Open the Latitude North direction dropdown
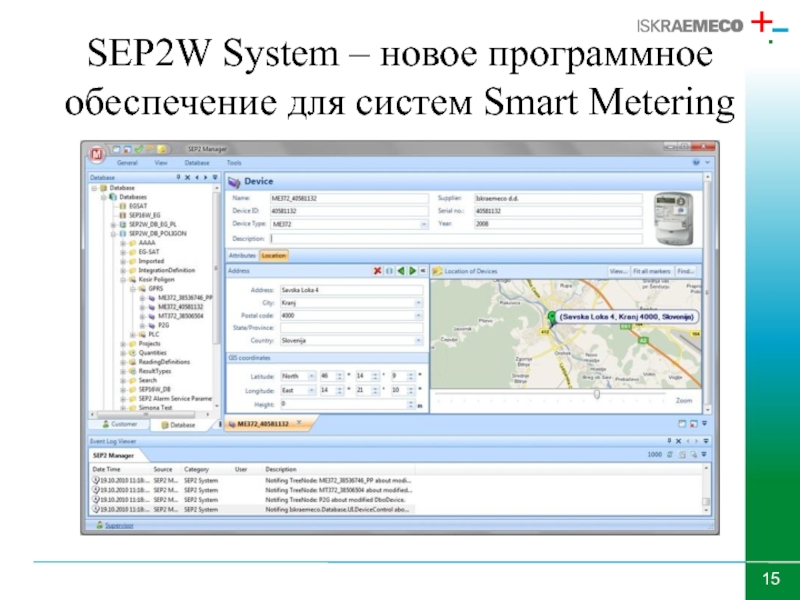The image size is (800, 600). click(311, 377)
